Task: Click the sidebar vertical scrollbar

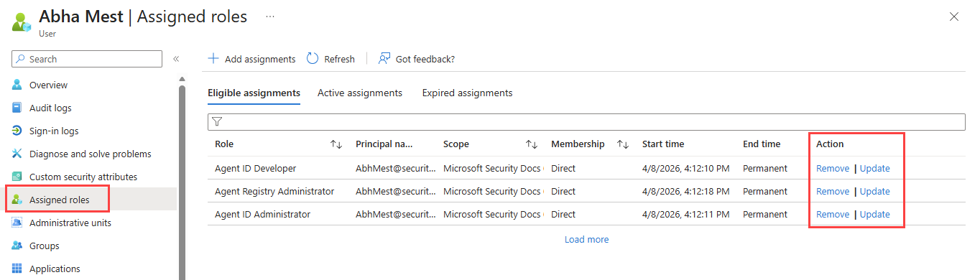Action: click(x=182, y=183)
